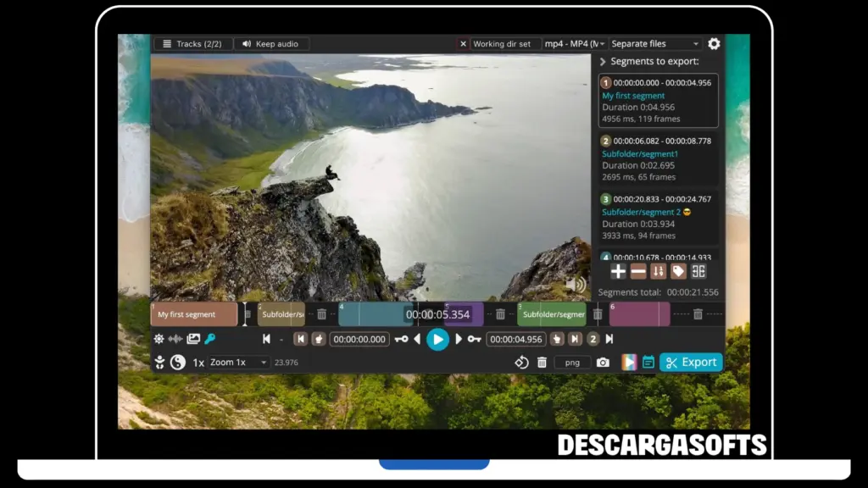
Task: Open settings gear at top right
Action: [x=714, y=44]
